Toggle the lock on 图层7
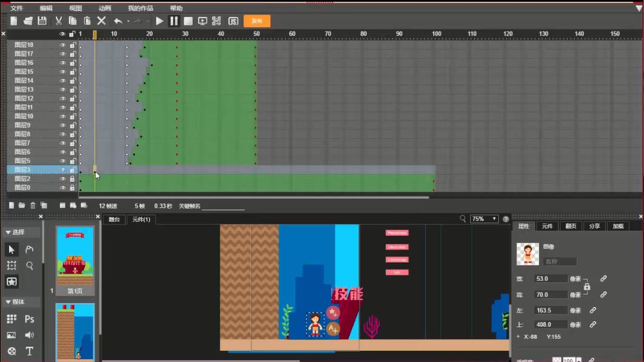The height and width of the screenshot is (362, 644). (x=72, y=143)
